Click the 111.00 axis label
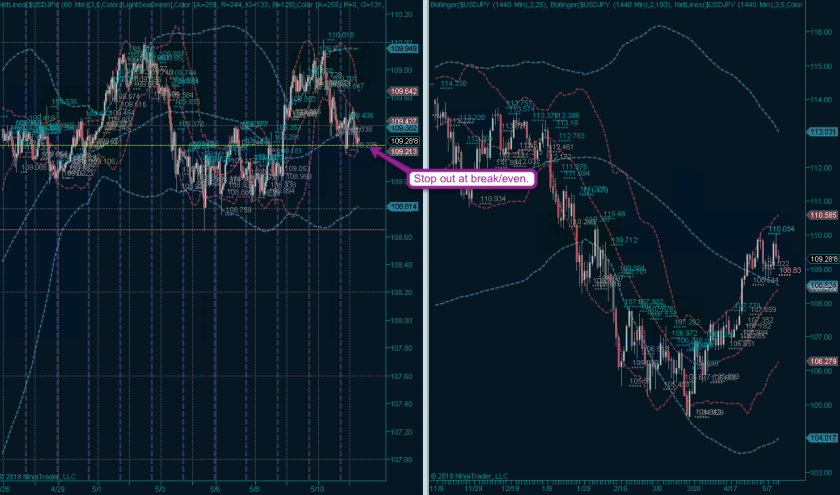The width and height of the screenshot is (840, 495). 821,202
